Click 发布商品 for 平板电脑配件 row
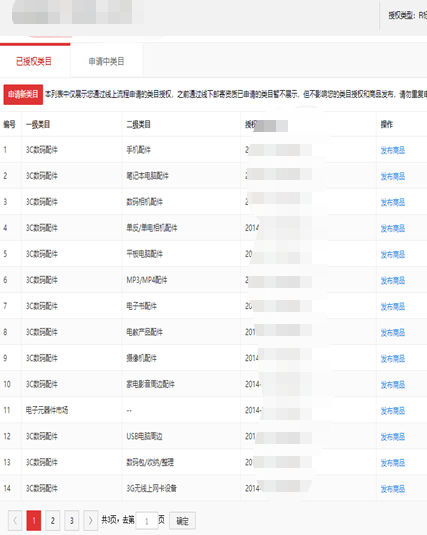 coord(393,254)
